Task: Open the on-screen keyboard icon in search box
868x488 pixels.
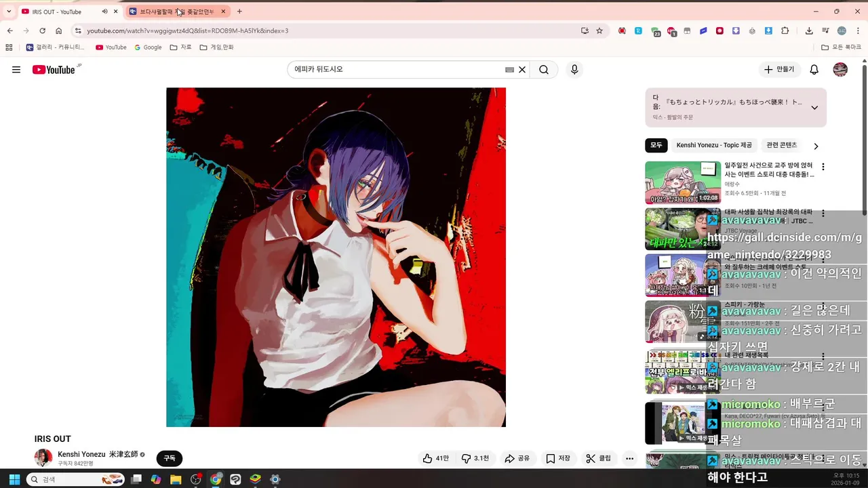Action: [x=510, y=70]
